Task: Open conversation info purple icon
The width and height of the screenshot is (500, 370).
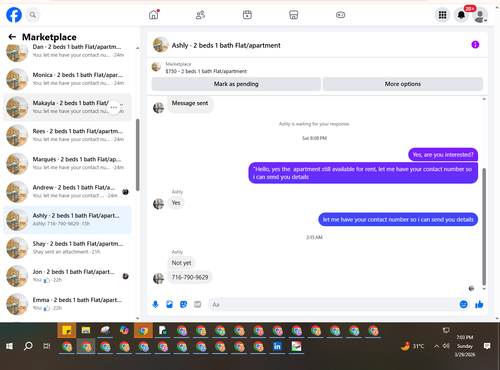Action: coord(475,45)
